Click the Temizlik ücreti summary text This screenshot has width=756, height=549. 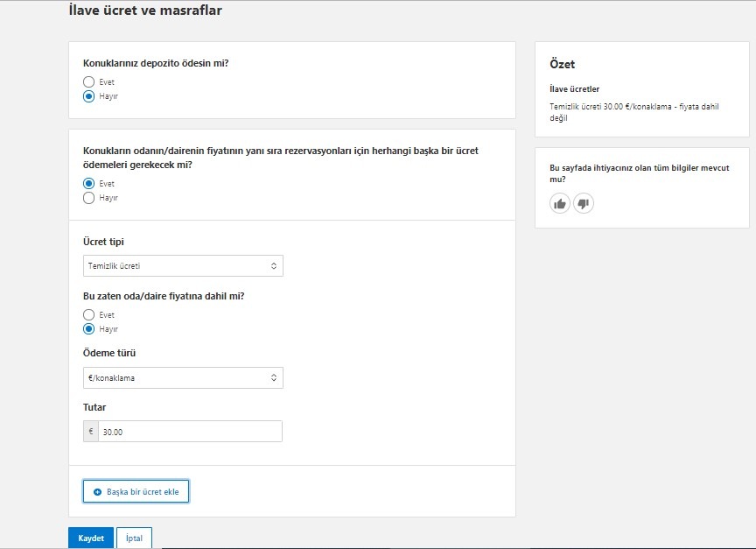(634, 112)
